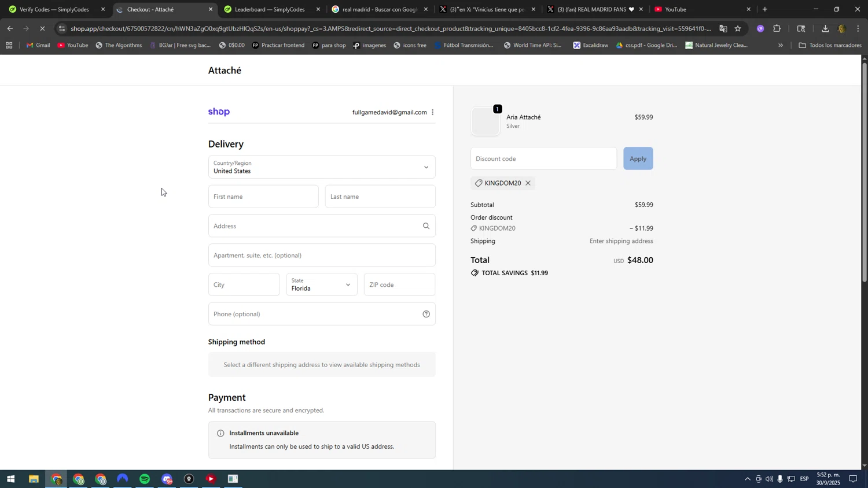Remove the KINGDOM20 discount code tag

pos(528,183)
